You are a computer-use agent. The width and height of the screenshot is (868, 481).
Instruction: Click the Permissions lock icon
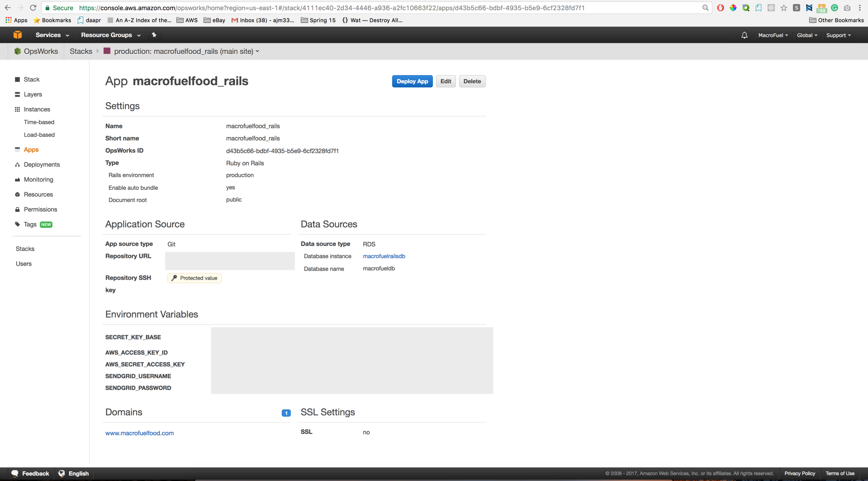click(x=17, y=209)
